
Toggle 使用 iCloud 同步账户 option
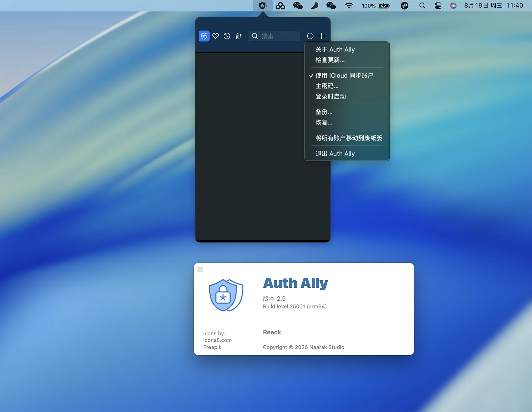tap(347, 75)
